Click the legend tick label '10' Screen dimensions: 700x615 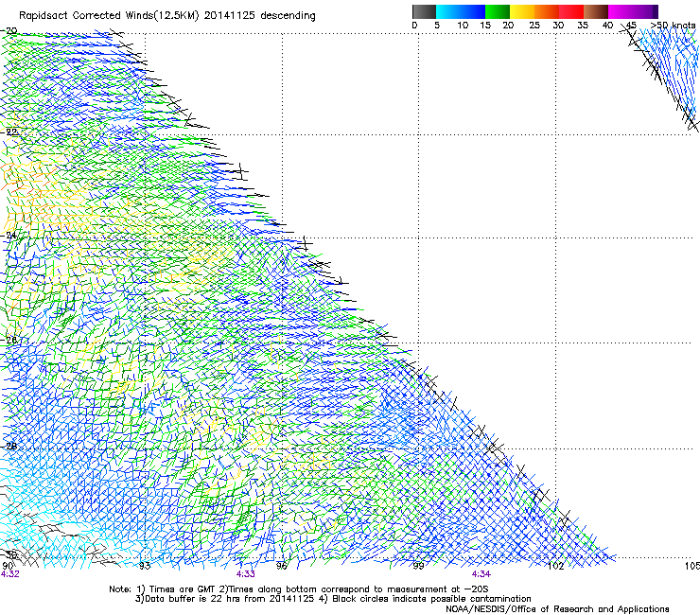click(x=463, y=26)
